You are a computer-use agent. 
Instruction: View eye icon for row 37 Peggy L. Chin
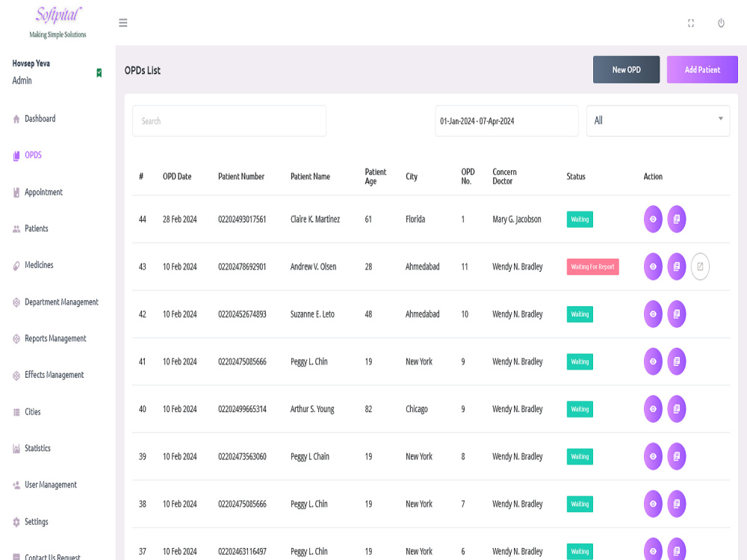click(653, 550)
